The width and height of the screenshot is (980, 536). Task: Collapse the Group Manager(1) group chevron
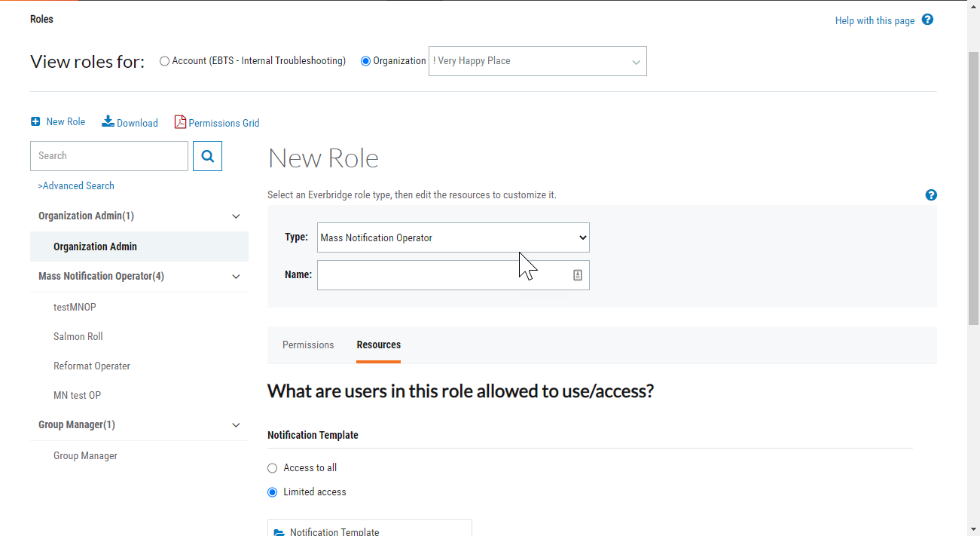point(236,425)
